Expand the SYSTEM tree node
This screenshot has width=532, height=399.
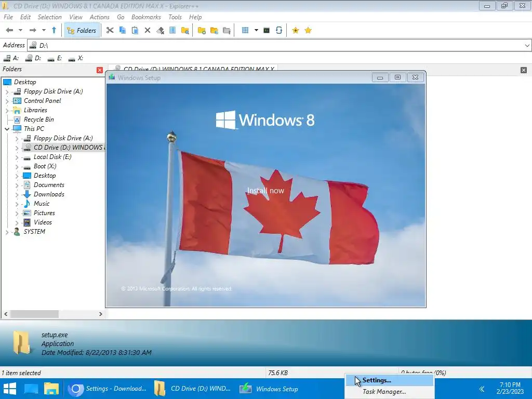7,232
